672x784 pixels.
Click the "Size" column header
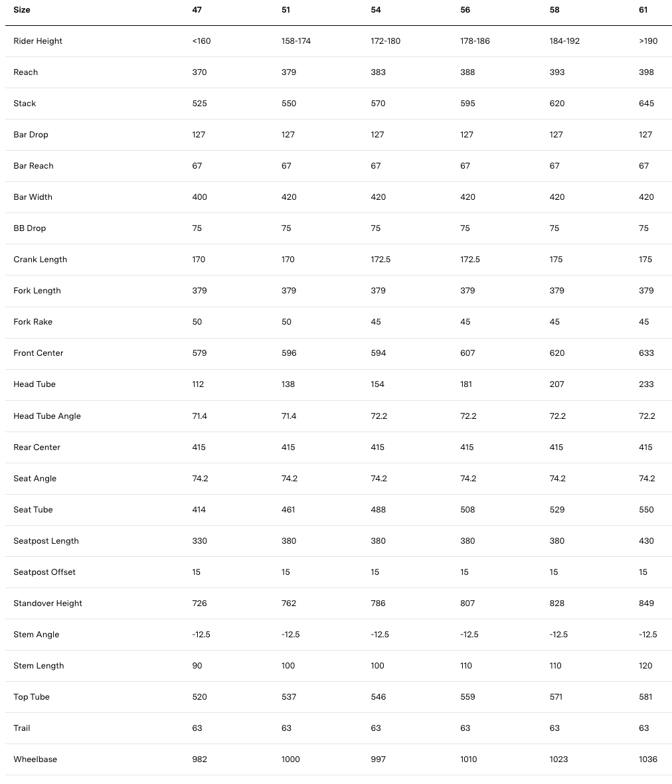22,10
